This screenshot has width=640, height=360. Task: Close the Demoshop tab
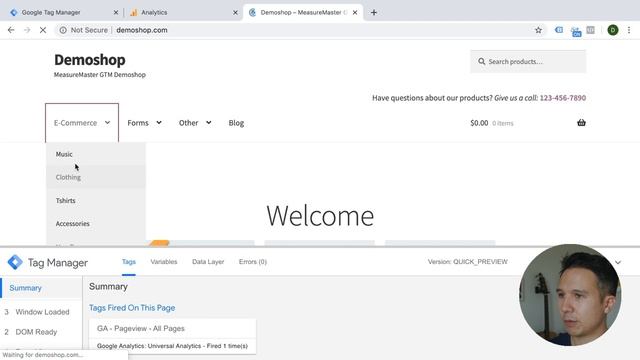pos(355,12)
